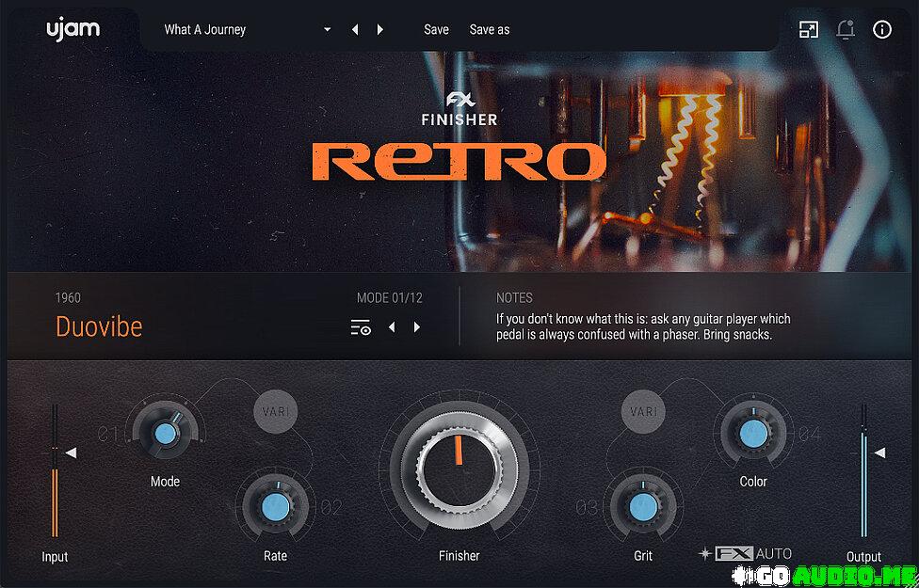
Task: Click the Save button
Action: [x=436, y=30]
